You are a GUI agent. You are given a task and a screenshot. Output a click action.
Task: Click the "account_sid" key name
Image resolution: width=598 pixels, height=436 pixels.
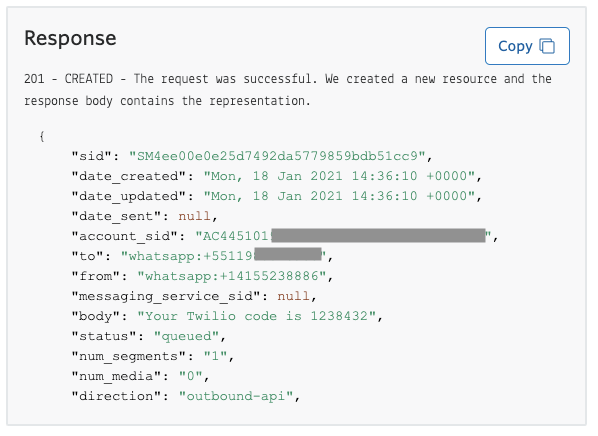(125, 236)
